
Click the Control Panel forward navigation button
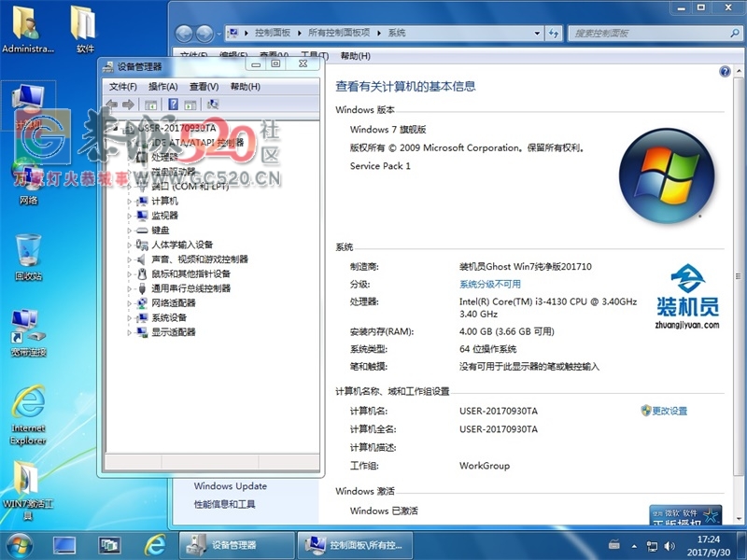(204, 34)
